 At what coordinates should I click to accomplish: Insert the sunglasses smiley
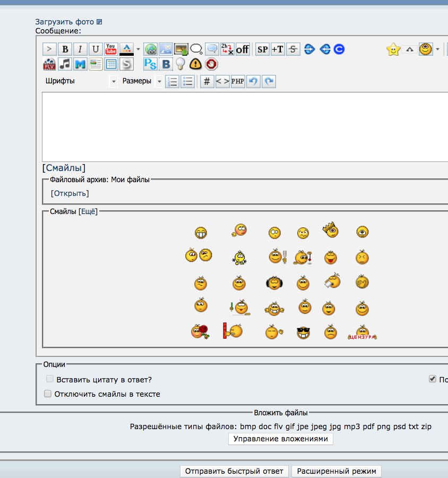pyautogui.click(x=303, y=333)
